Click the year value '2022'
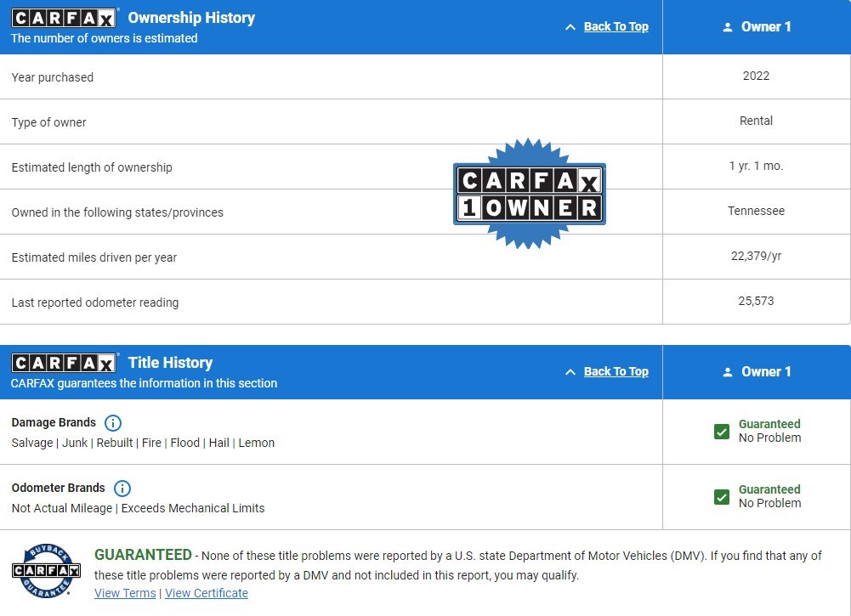The width and height of the screenshot is (851, 616). 756,76
